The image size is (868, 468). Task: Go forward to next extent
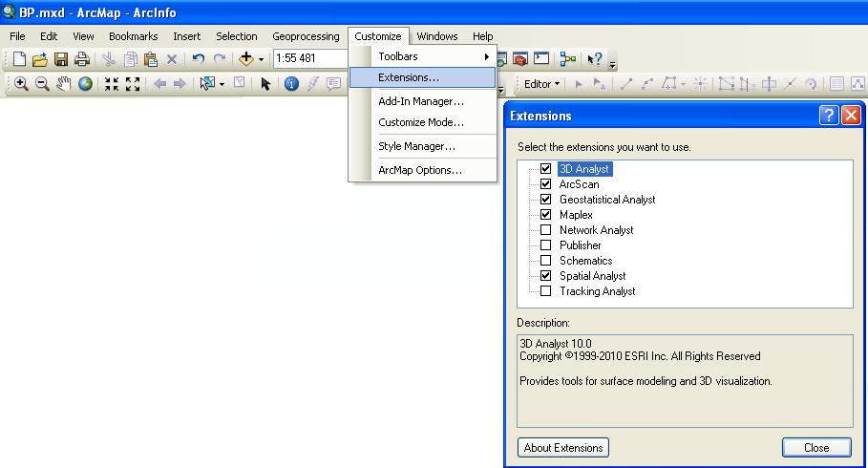click(180, 84)
